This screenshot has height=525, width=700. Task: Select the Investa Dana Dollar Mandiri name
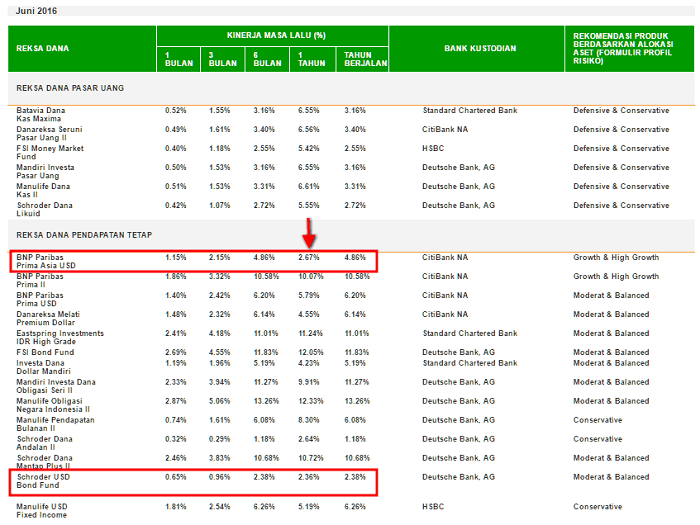click(43, 367)
